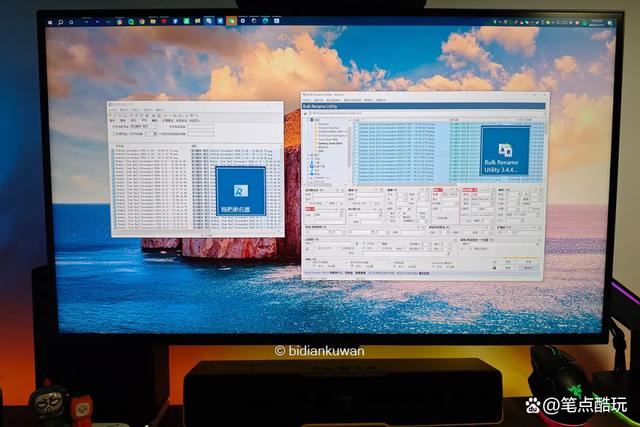This screenshot has height=427, width=640.
Task: Click the Bulk Rename Utility title bar app icon
Action: click(x=306, y=97)
